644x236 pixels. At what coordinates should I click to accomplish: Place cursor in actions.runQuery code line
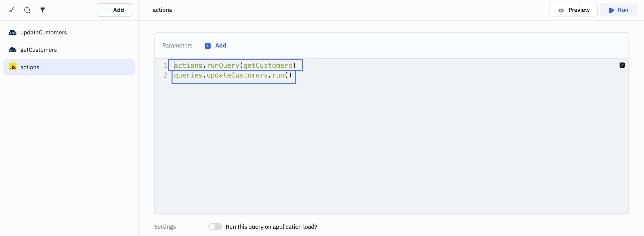tap(235, 65)
